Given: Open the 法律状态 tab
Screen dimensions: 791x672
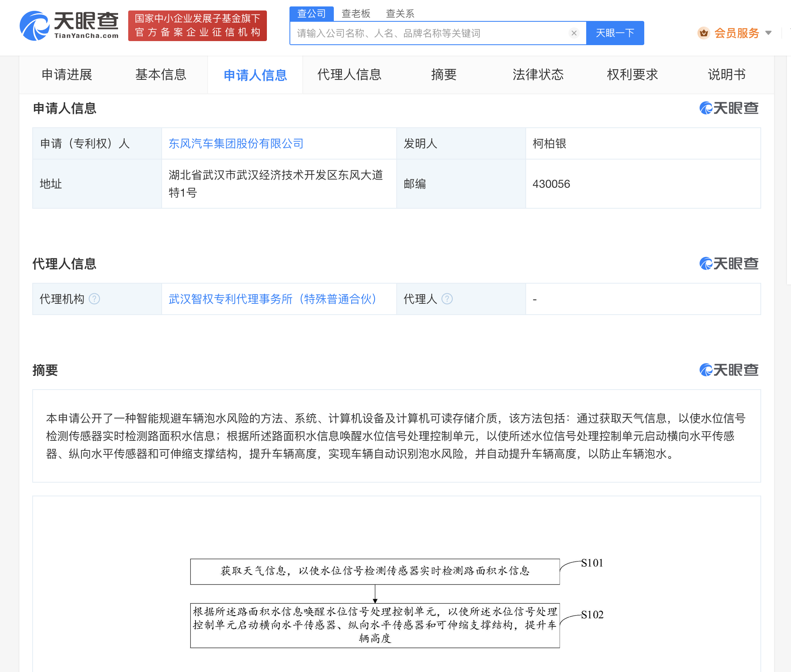Looking at the screenshot, I should click(538, 75).
